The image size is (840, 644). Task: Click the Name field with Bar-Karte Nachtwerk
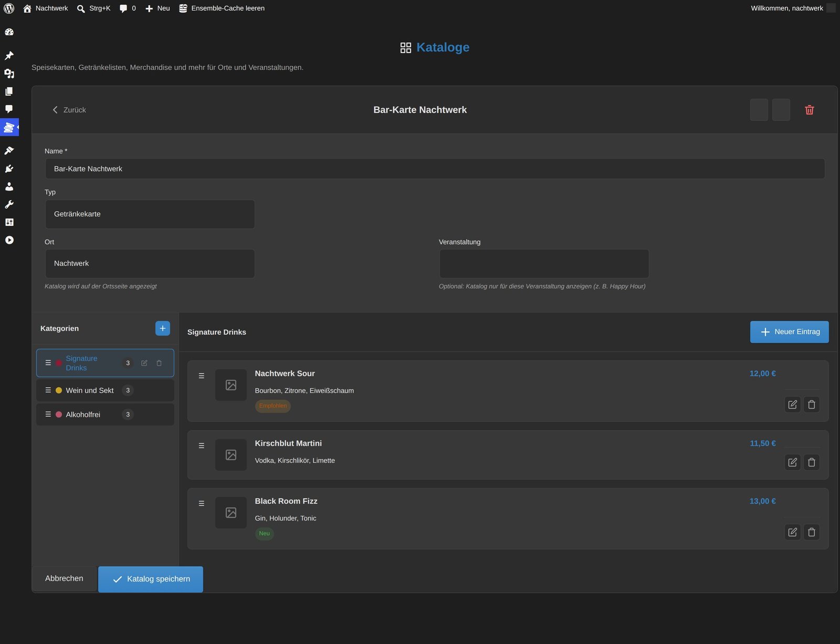pos(435,169)
